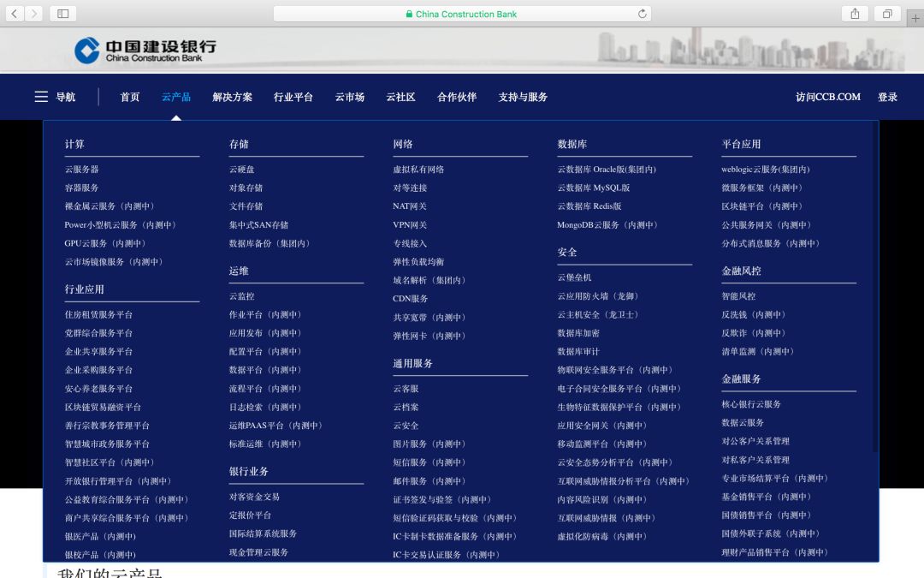
Task: Open the 云社区 nav item
Action: click(400, 97)
